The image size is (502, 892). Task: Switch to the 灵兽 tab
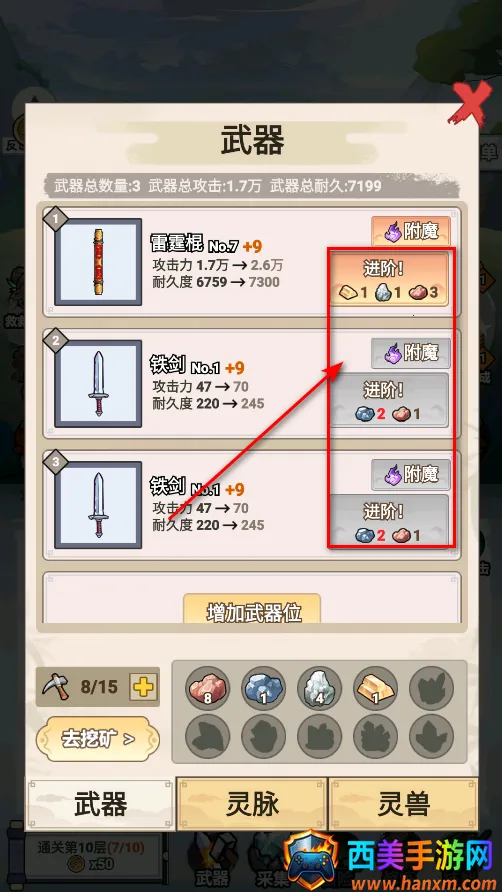(x=404, y=804)
